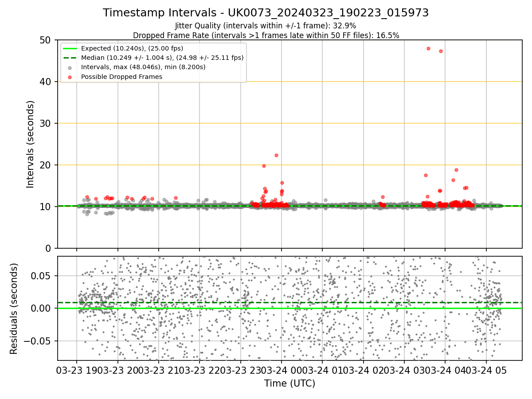The width and height of the screenshot is (532, 399).
Task: Select the "Jitter Quality" 32.9% subtitle line
Action: tap(266, 26)
